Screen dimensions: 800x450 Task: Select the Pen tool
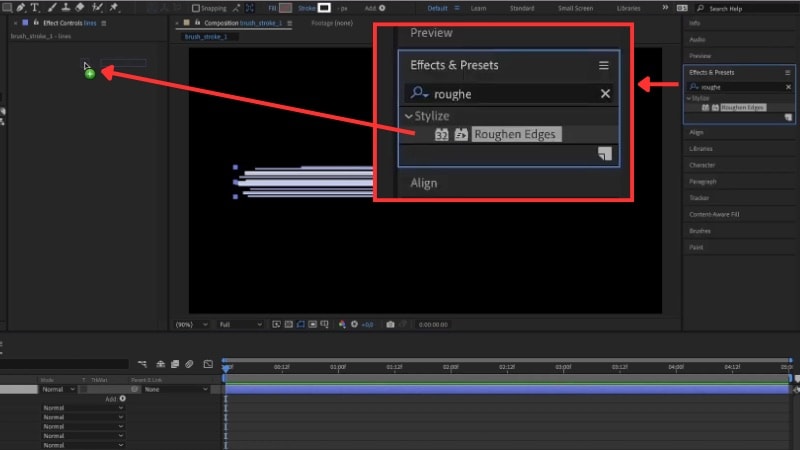pos(21,8)
